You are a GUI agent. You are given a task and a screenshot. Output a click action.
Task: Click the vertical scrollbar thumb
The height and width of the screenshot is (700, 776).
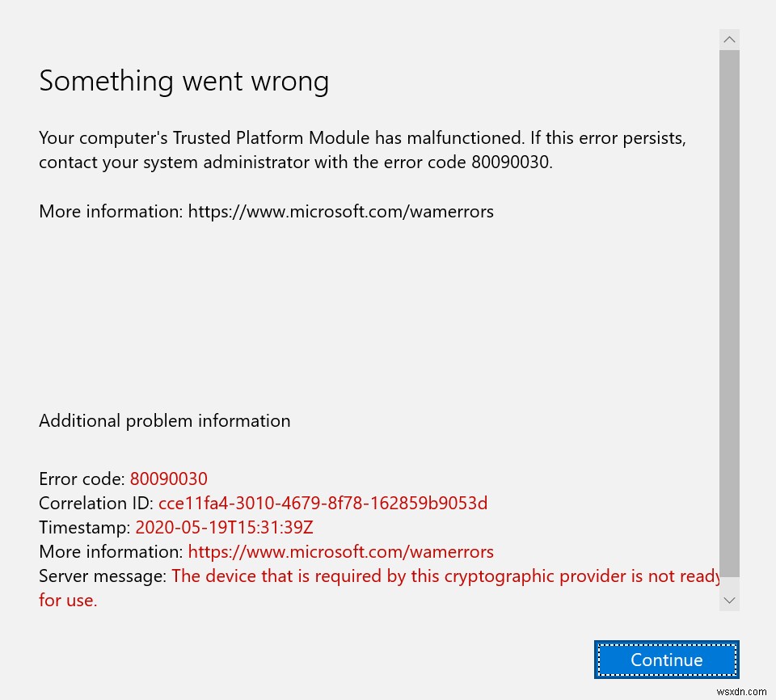(729, 315)
